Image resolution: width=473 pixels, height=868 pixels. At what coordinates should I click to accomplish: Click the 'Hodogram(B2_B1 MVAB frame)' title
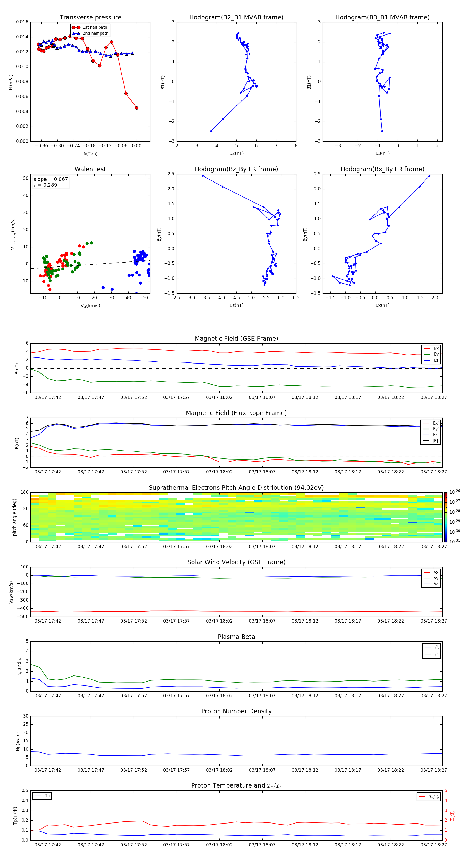coord(236,18)
